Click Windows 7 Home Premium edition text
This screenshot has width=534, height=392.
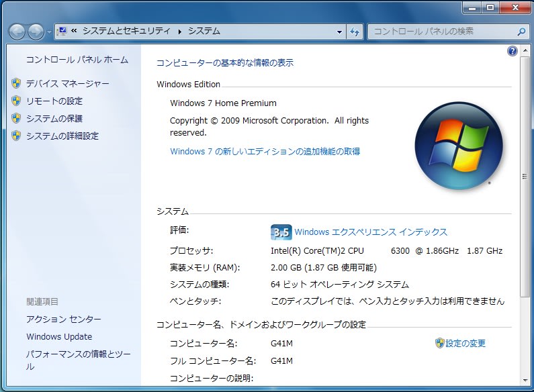[224, 103]
